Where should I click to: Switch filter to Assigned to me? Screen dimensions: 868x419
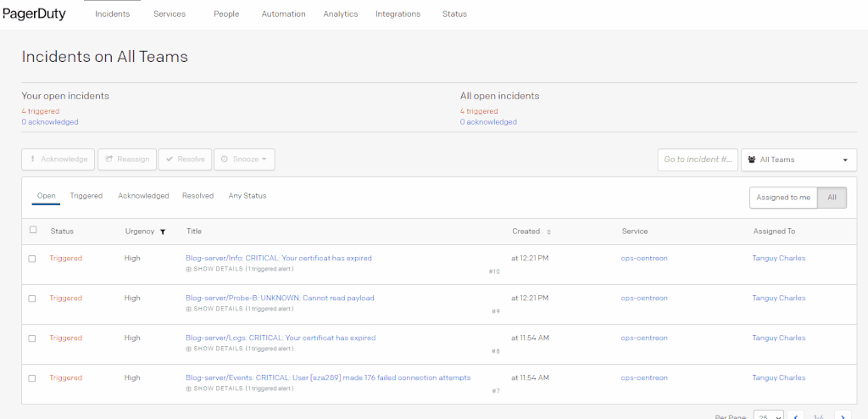(783, 198)
